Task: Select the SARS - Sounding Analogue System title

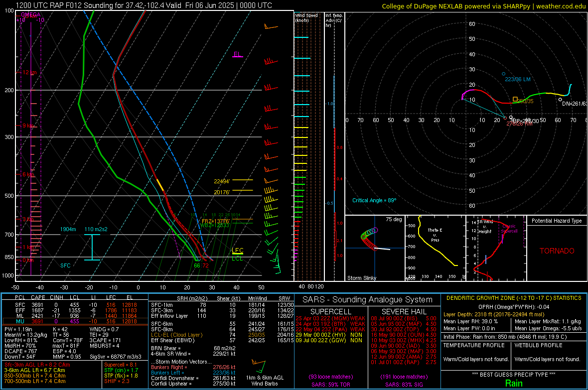Action: pyautogui.click(x=367, y=299)
